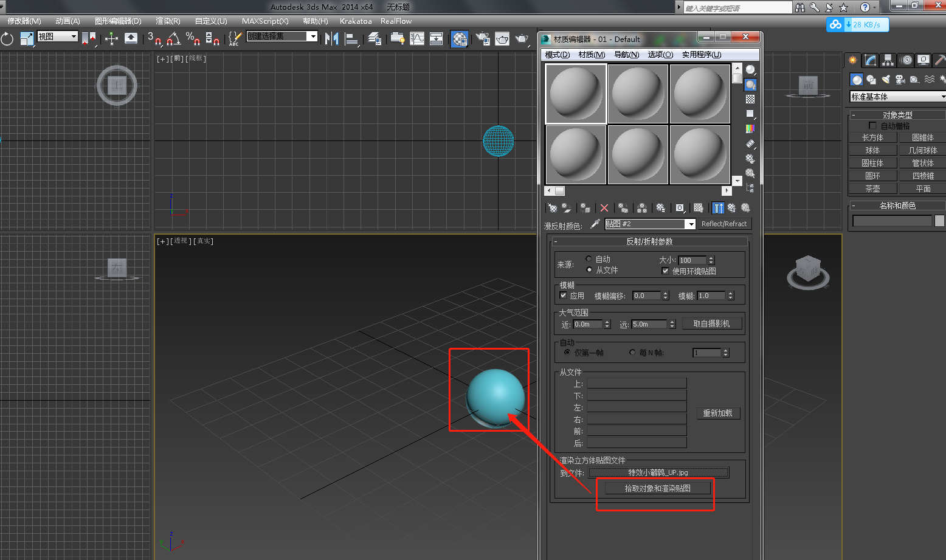Collapse the 反射/折射参数 rollout

coord(649,241)
